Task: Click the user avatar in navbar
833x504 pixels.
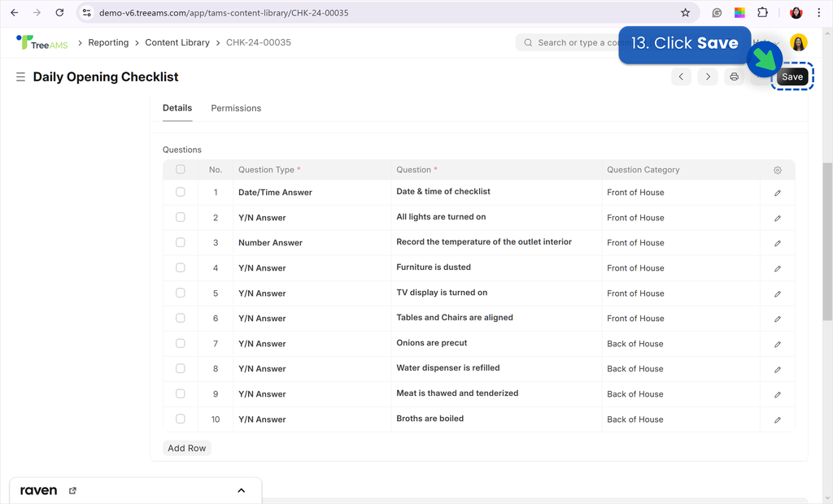Action: click(799, 42)
